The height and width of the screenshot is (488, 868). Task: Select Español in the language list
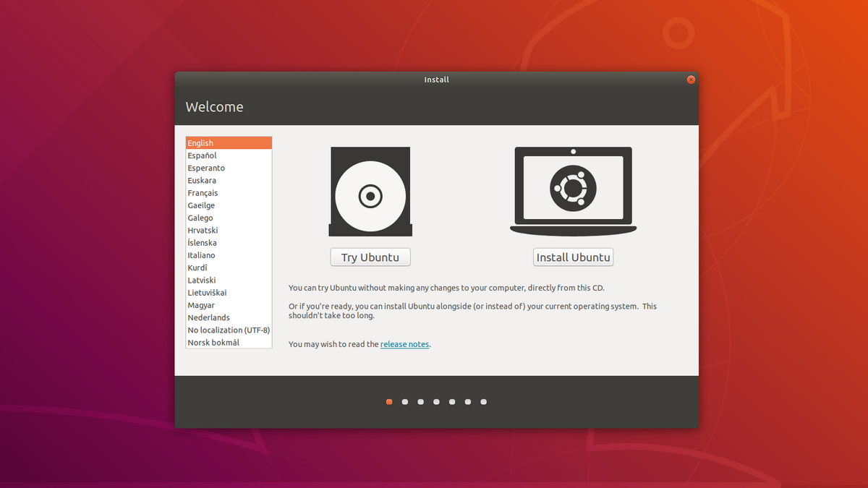tap(229, 155)
